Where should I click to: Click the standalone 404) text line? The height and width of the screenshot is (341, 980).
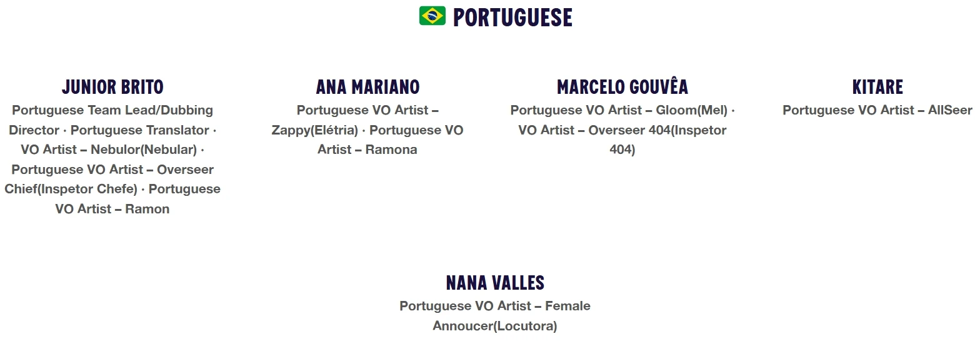tap(622, 150)
